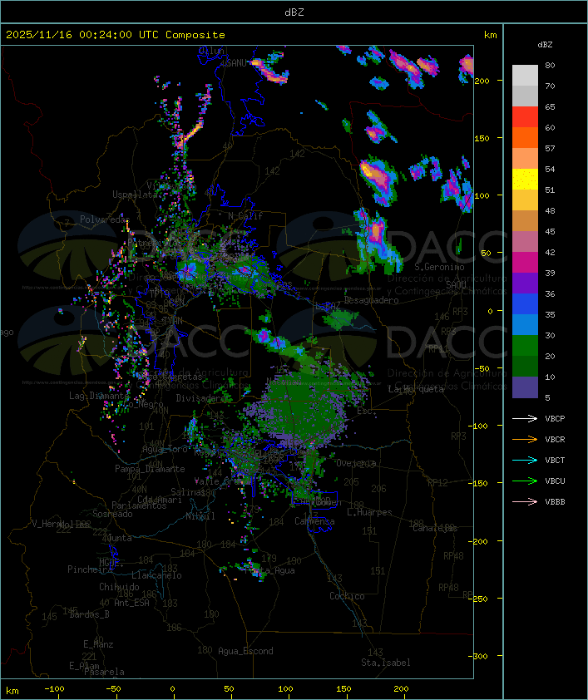Click the N_Calif map label
This screenshot has width=588, height=700.
point(245,216)
